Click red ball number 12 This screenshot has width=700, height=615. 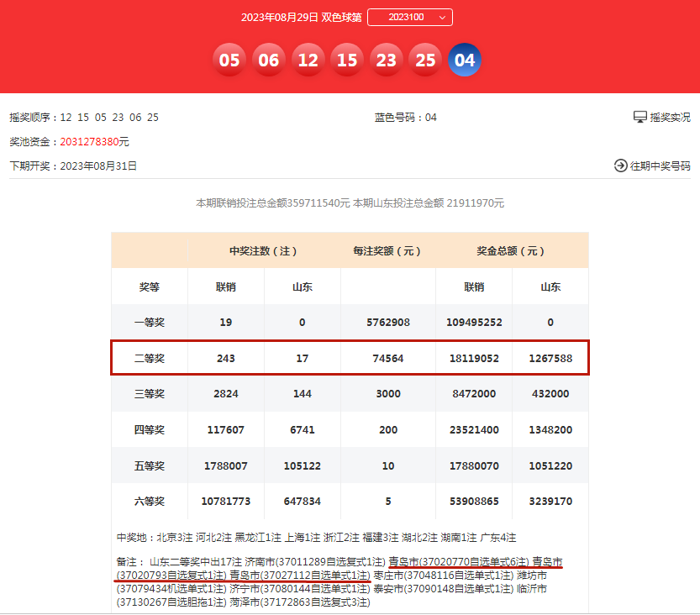308,60
